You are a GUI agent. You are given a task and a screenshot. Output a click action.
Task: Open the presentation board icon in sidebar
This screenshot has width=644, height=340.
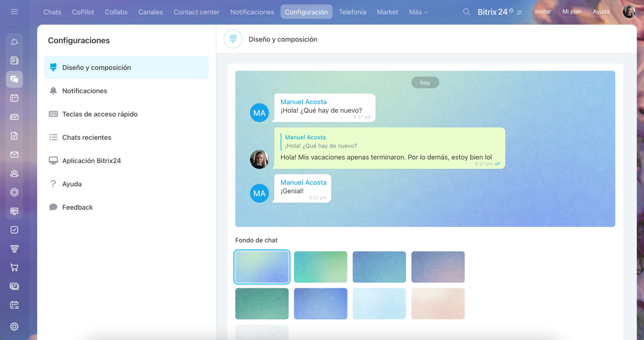coord(14,211)
